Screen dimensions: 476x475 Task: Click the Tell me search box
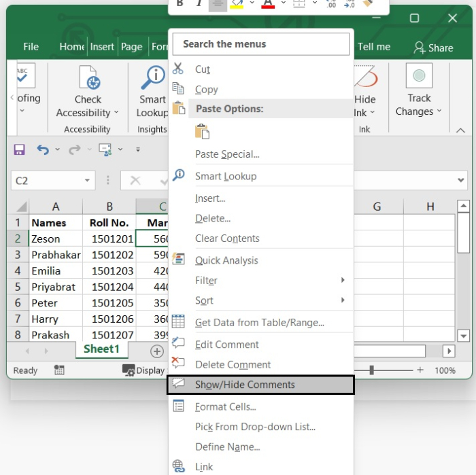tap(374, 47)
